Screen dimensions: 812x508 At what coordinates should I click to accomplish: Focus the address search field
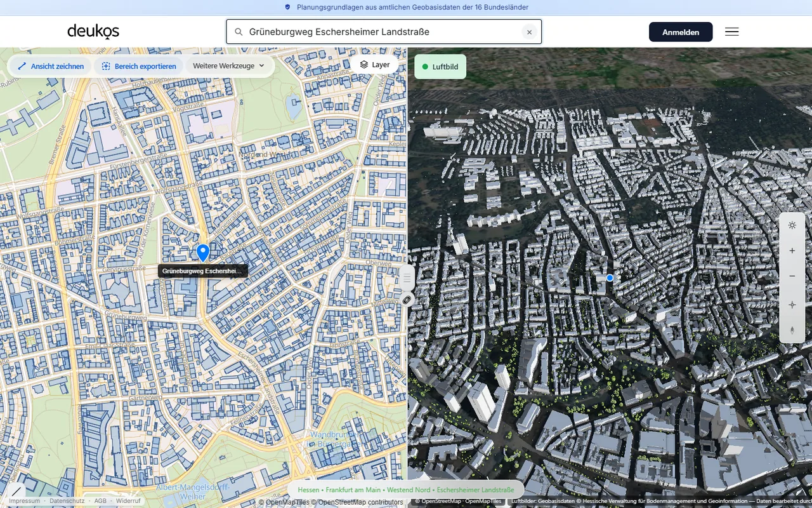coord(384,32)
